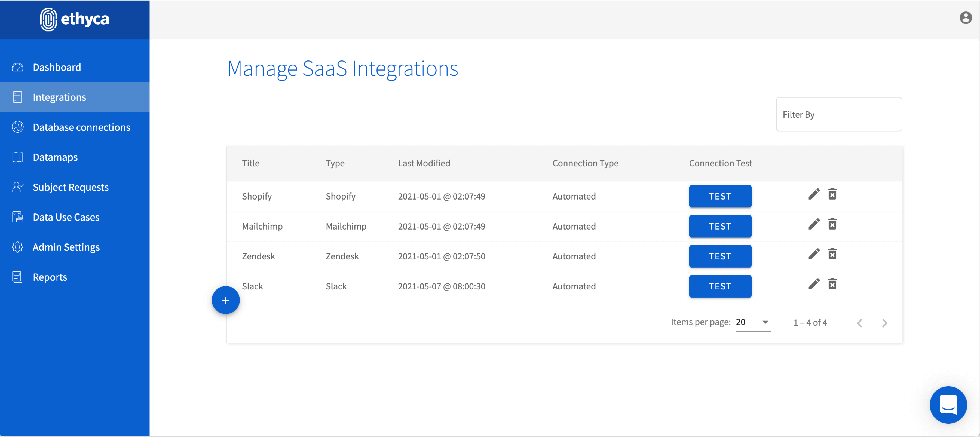This screenshot has height=437, width=980.
Task: Delete the Mailchimp integration via trash icon
Action: (832, 224)
